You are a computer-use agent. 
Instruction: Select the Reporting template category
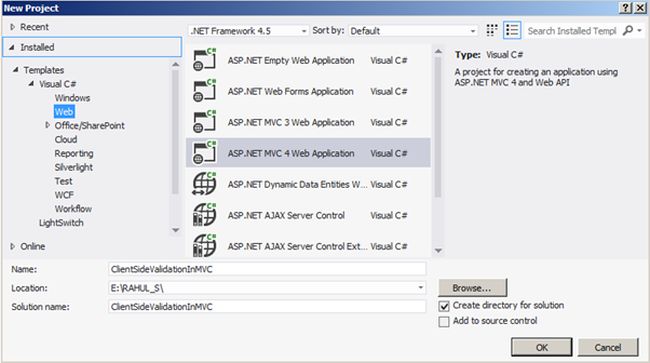pyautogui.click(x=74, y=153)
